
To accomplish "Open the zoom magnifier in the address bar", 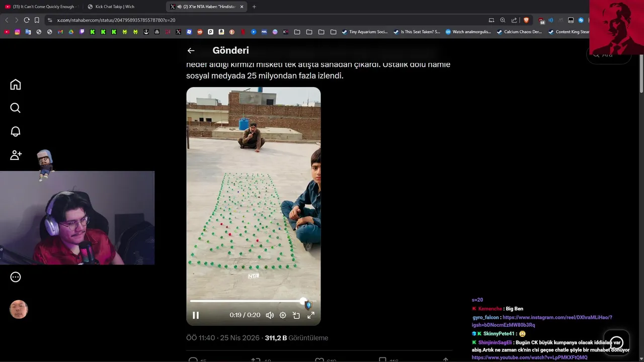I will coord(503,20).
